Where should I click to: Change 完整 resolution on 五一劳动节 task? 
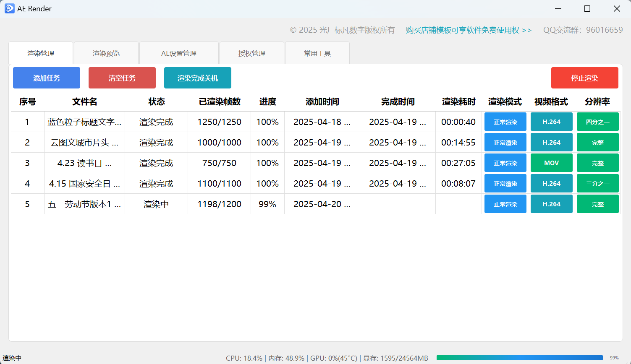(x=597, y=204)
